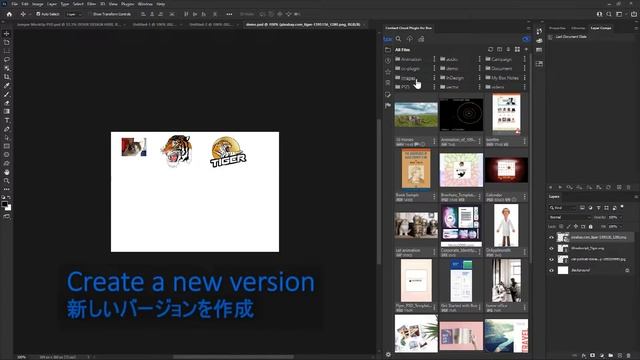Image resolution: width=640 pixels, height=360 pixels.
Task: Click the Box panel vertical scrollbar
Action: [530, 159]
